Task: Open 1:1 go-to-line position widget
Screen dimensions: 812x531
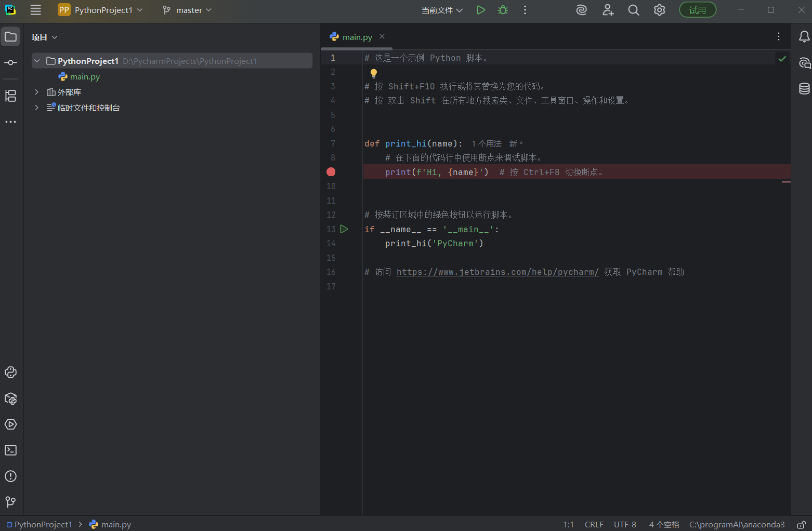Action: coord(568,524)
